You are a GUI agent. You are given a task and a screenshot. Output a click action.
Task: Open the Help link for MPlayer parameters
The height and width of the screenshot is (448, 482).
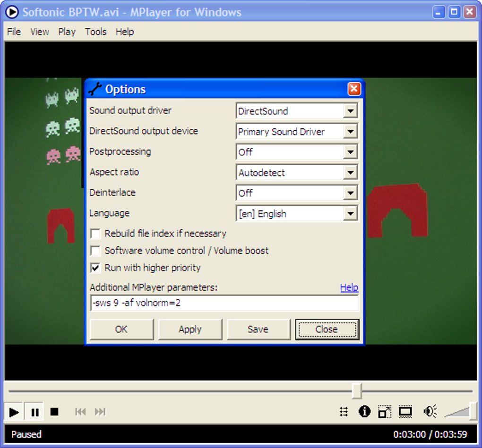(349, 287)
